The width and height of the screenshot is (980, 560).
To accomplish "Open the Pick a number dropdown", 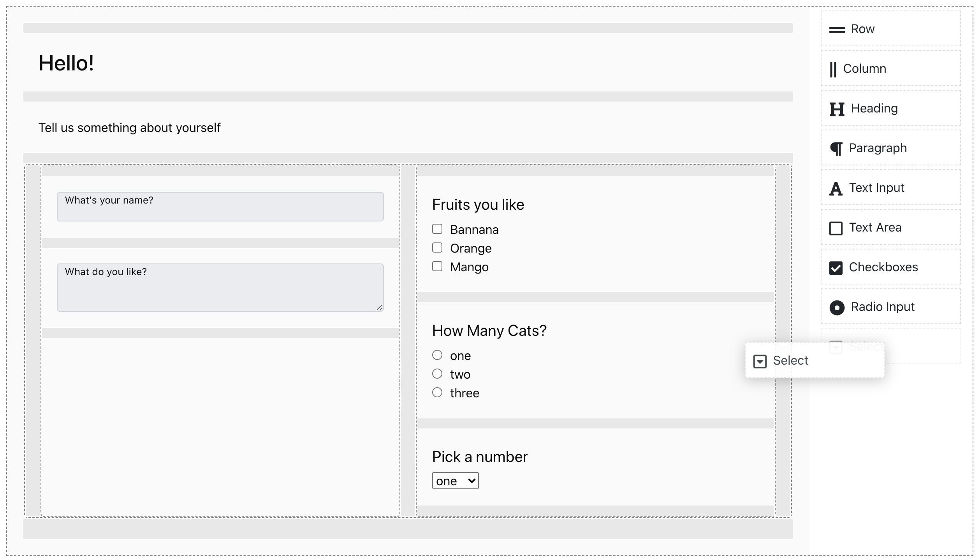I will (455, 481).
